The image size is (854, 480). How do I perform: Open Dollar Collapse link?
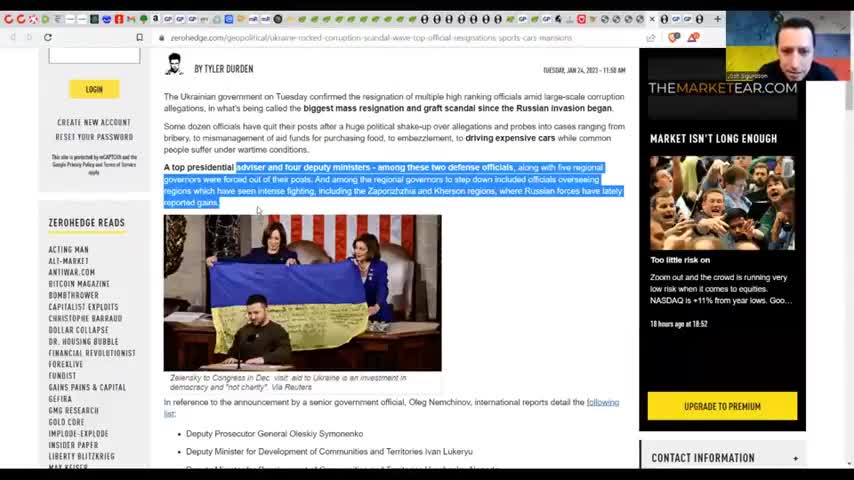point(78,330)
